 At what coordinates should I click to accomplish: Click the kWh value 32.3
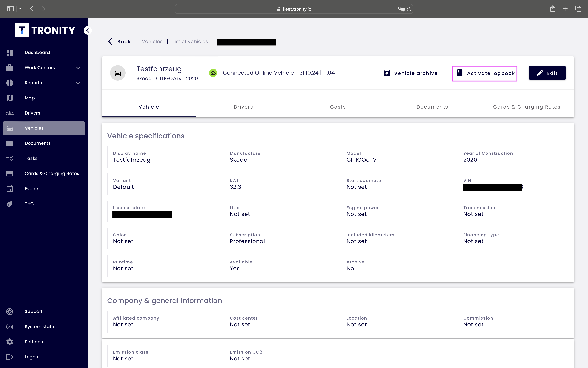pyautogui.click(x=235, y=187)
